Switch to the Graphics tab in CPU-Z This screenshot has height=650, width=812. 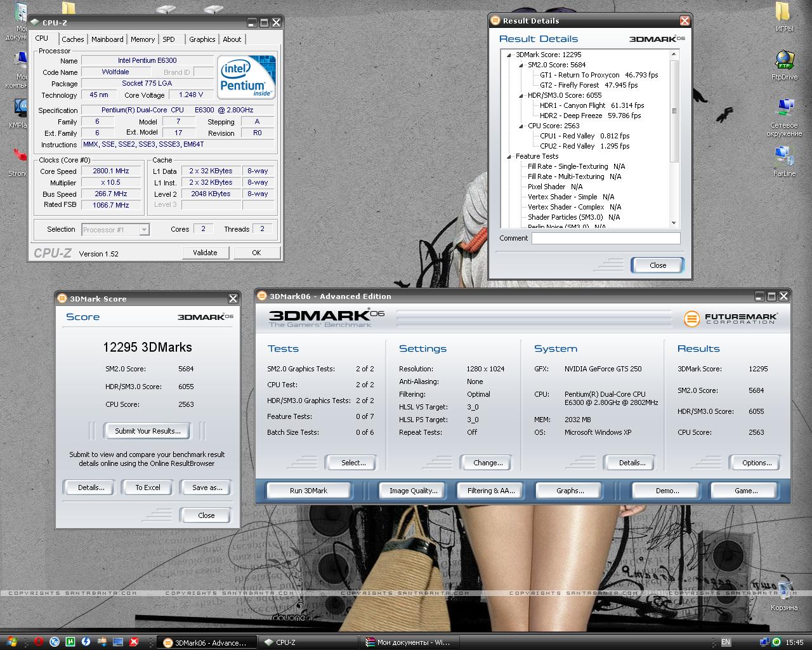point(202,39)
